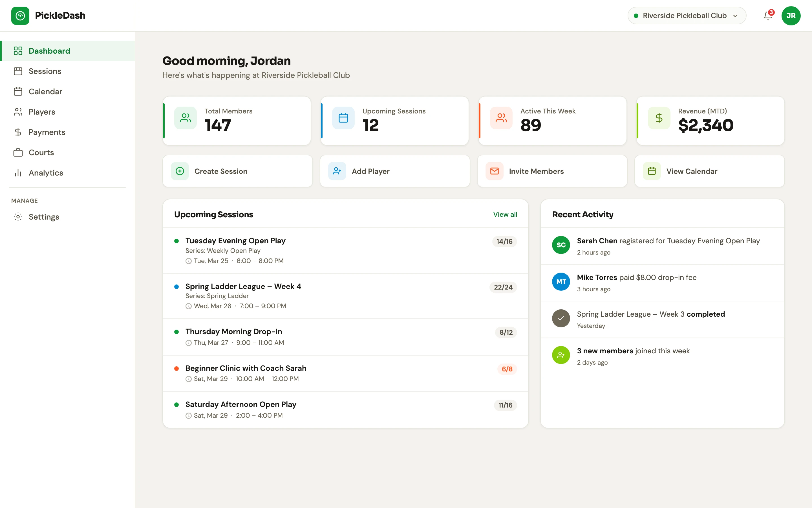This screenshot has width=812, height=508.
Task: Open Beginner Clinic with Coach Sarah
Action: [346, 373]
